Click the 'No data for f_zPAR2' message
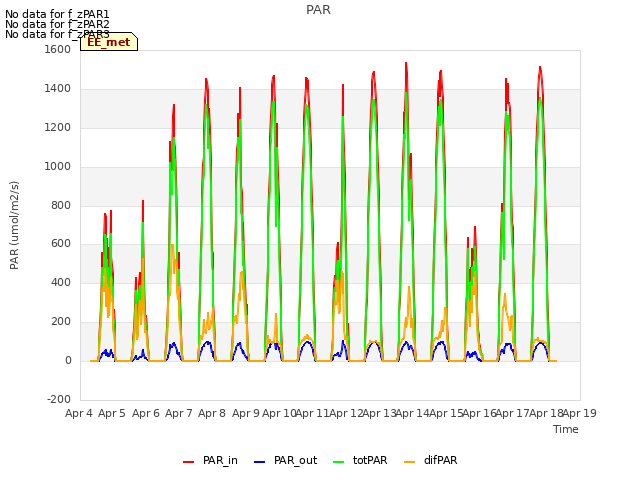640x480 pixels. [57, 24]
